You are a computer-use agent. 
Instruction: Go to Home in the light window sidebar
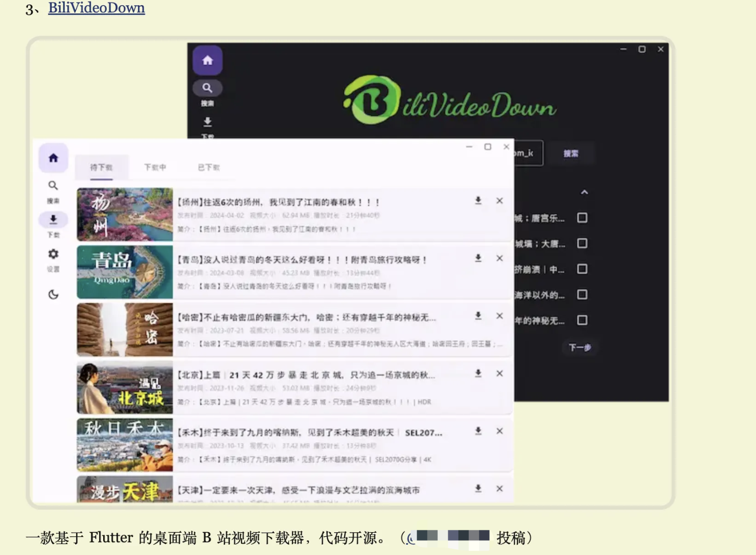[53, 158]
